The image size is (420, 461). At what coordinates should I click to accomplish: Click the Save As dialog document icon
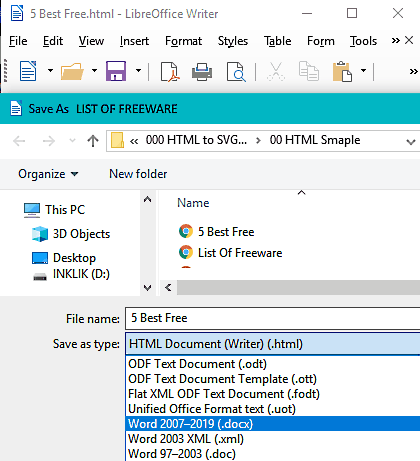click(x=16, y=108)
